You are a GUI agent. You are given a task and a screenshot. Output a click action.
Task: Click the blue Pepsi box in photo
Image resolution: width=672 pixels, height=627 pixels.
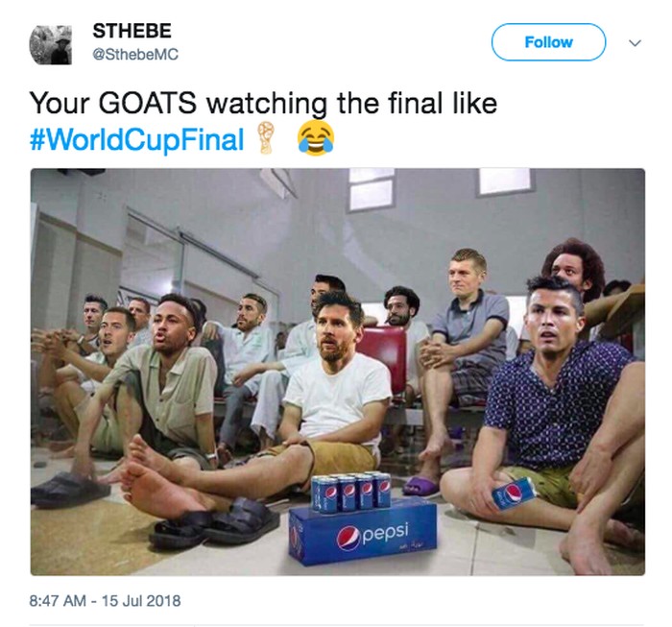[x=364, y=532]
